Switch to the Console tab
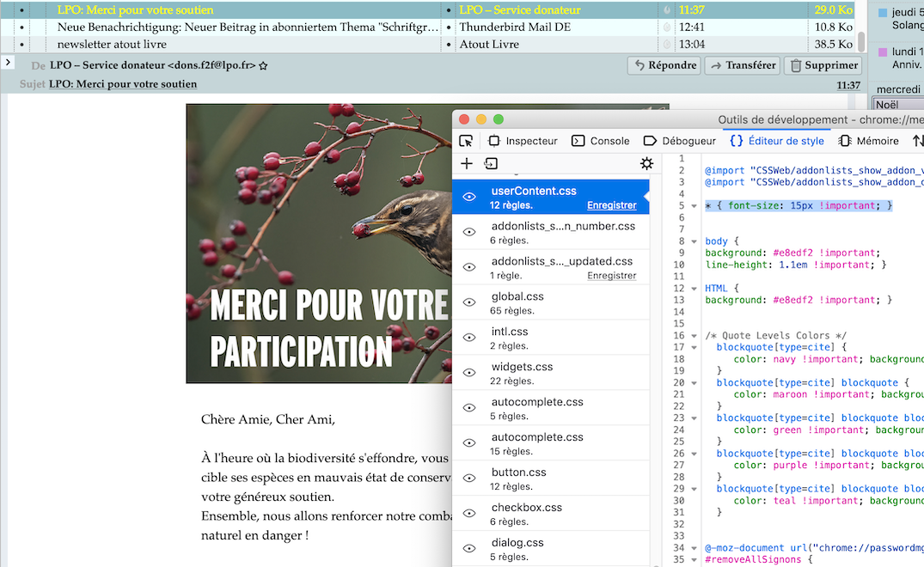This screenshot has width=924, height=567. (600, 141)
